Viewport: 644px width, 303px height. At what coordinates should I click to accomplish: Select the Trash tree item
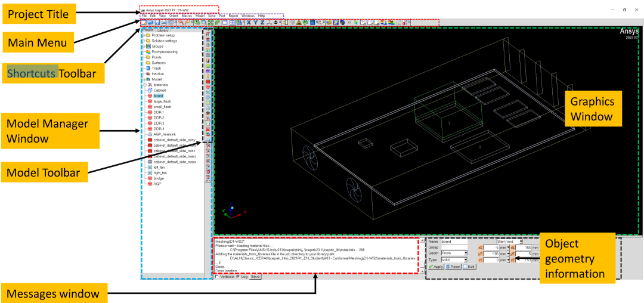(156, 68)
